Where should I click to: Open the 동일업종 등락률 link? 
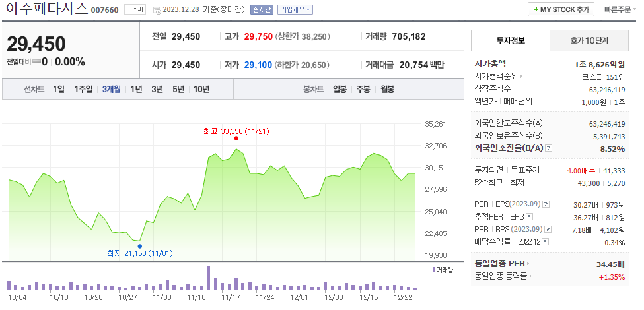[502, 276]
